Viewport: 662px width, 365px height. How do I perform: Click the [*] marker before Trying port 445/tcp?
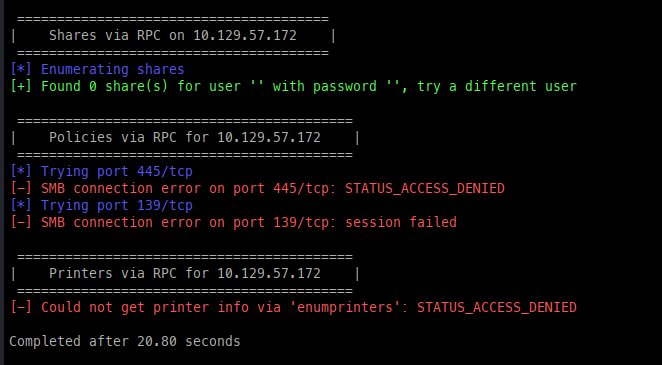[21, 171]
